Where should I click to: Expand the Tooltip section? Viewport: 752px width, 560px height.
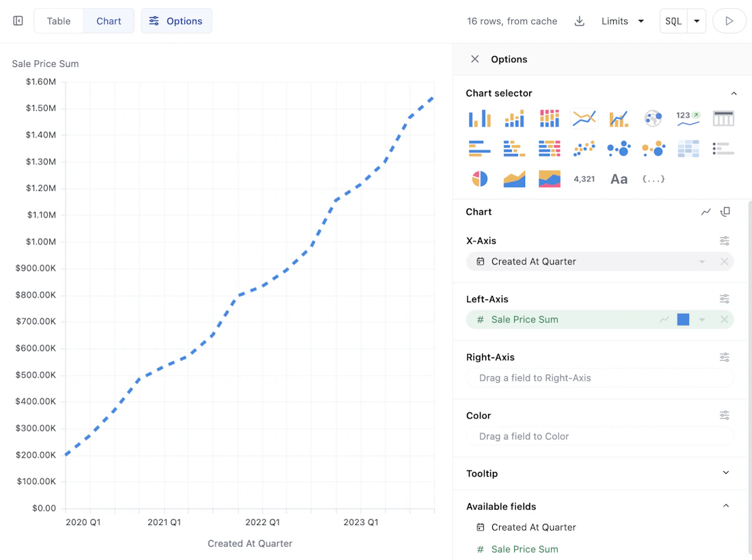click(726, 472)
